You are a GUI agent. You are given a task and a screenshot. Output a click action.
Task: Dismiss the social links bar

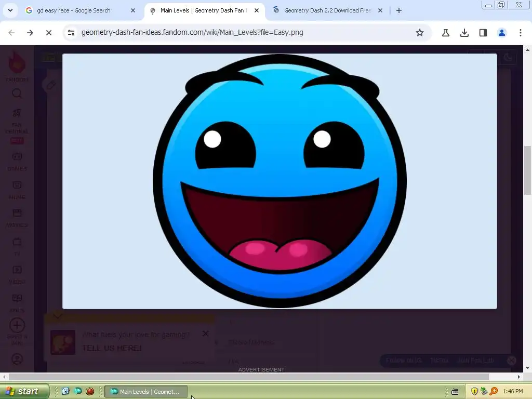coord(511,361)
